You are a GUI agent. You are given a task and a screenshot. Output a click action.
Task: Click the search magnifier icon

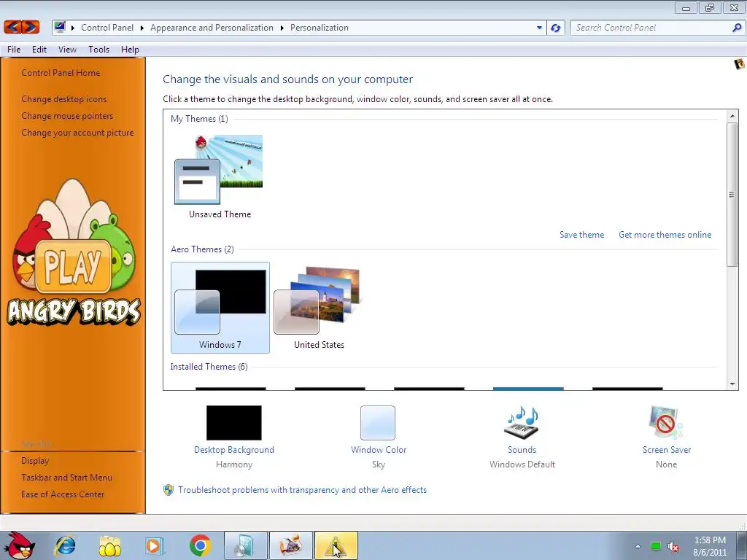click(x=737, y=28)
